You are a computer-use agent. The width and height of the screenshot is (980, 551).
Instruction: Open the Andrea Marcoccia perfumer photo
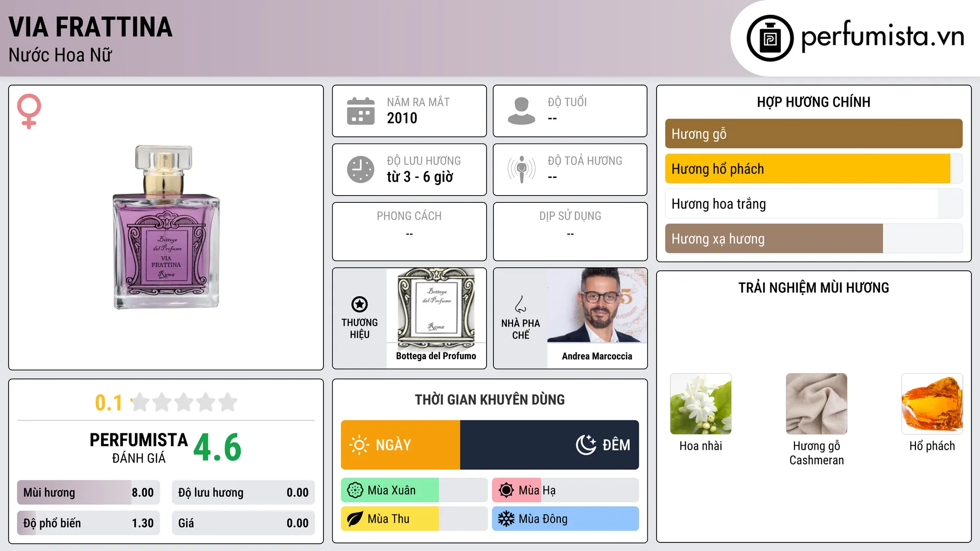[597, 306]
